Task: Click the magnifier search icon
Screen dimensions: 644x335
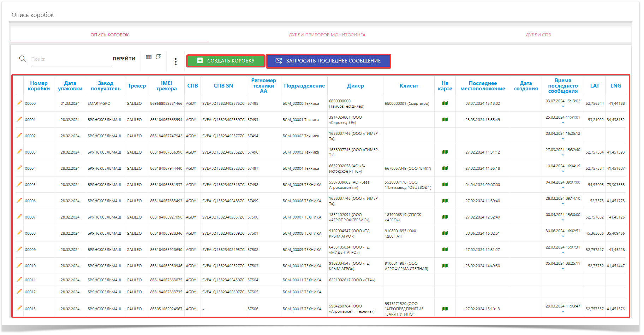Action: point(23,59)
